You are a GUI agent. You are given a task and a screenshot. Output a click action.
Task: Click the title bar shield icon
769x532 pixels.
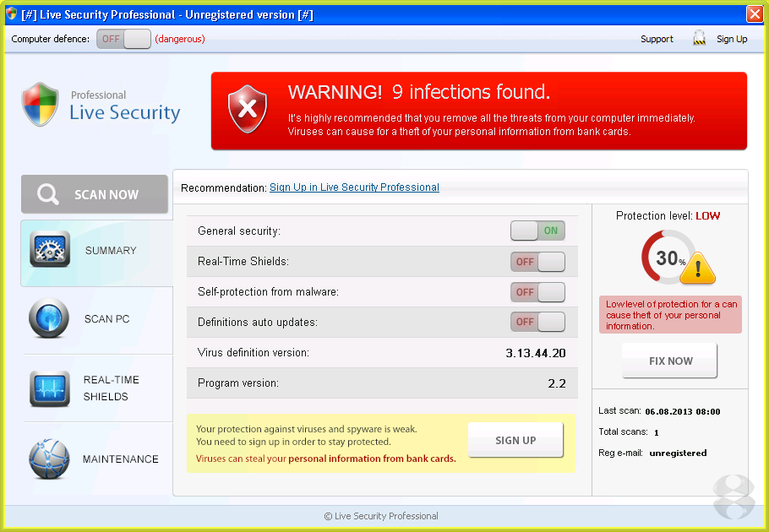11,14
